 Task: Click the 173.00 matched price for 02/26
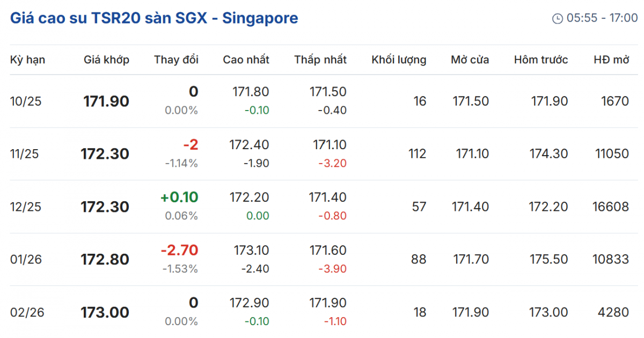(105, 312)
